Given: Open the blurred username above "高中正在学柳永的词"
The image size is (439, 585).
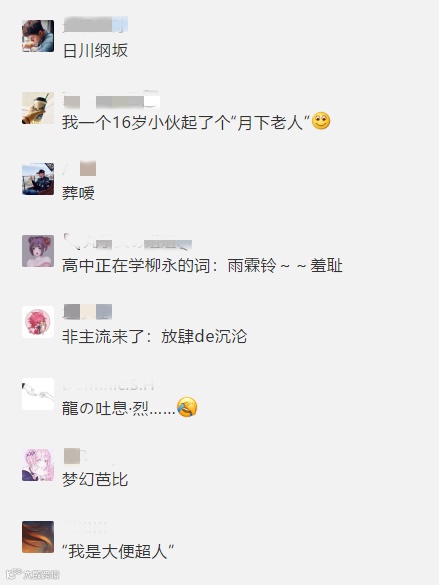Looking at the screenshot, I should 128,242.
